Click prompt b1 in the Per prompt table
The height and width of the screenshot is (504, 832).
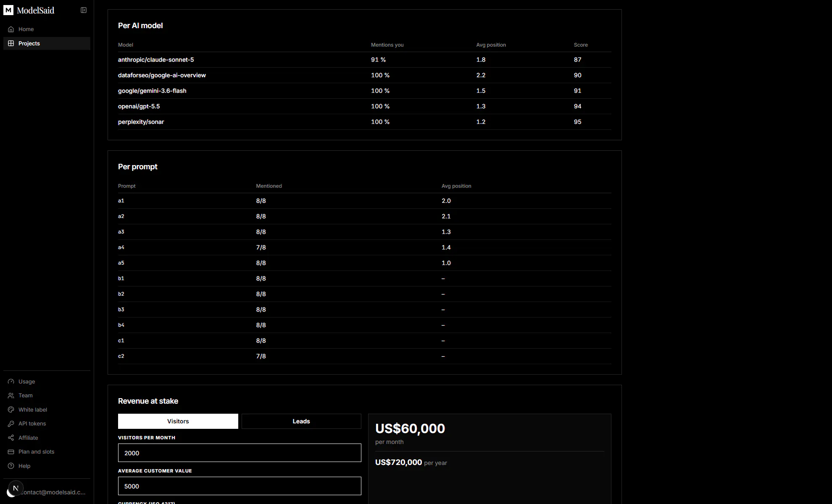tap(121, 278)
